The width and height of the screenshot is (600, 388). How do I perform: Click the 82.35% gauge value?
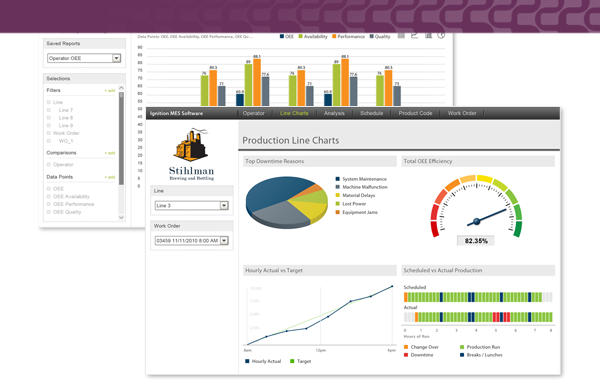476,241
